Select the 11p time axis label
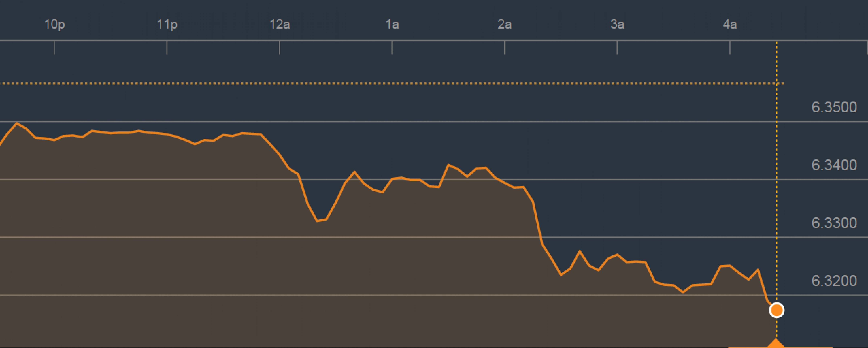The height and width of the screenshot is (348, 868). pyautogui.click(x=167, y=24)
